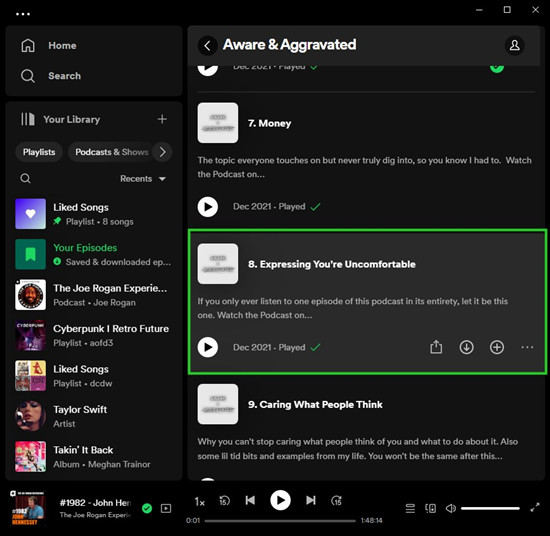Screen dimensions: 550x536
Task: Click Takin' It Back album cover
Action: coord(31,457)
